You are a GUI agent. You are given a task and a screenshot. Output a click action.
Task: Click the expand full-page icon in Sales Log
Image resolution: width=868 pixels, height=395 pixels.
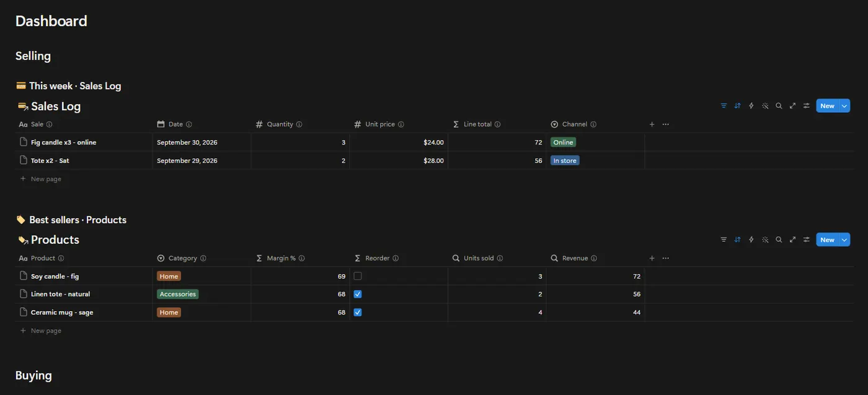(792, 106)
